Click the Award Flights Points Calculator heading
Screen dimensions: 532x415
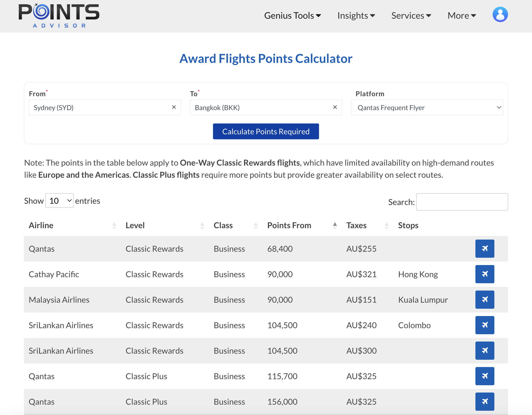pyautogui.click(x=266, y=59)
